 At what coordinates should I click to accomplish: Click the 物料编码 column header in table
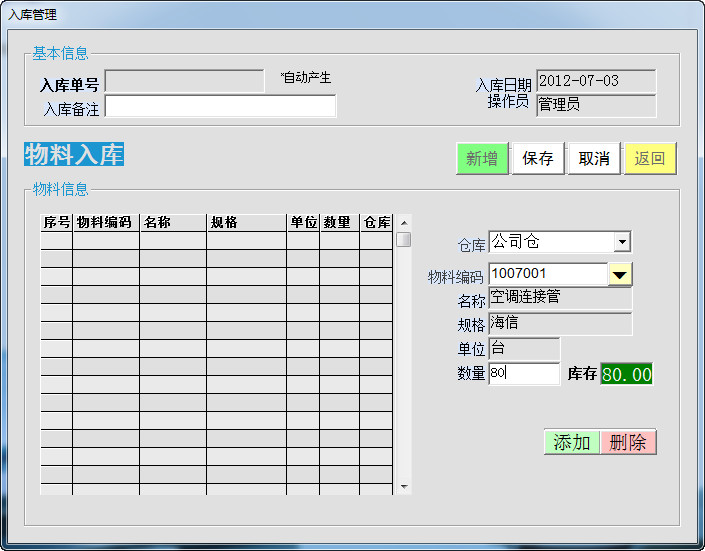106,222
